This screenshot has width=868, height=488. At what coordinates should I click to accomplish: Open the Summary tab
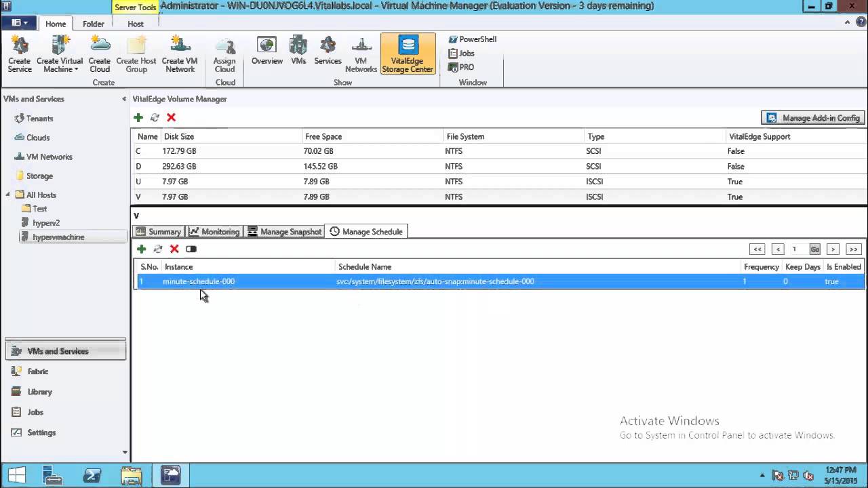click(x=158, y=232)
